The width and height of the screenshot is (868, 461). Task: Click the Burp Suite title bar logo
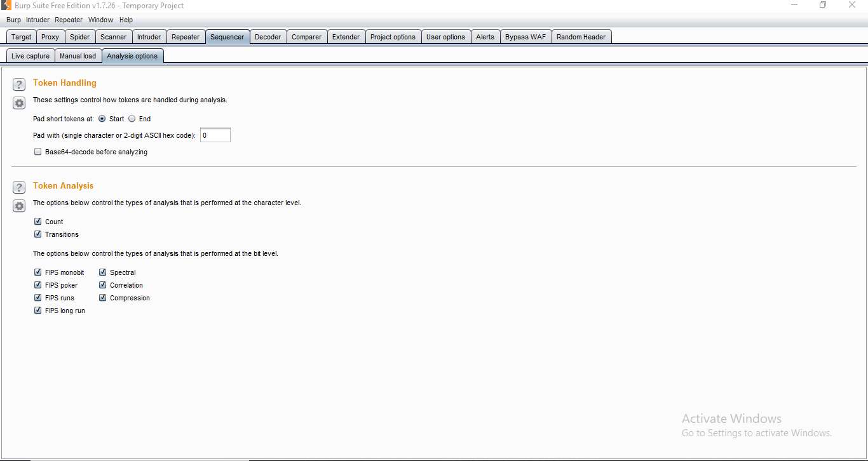pyautogui.click(x=6, y=6)
